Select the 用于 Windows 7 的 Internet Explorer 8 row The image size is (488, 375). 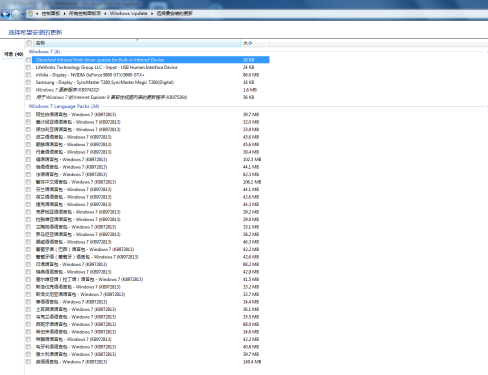[x=111, y=97]
